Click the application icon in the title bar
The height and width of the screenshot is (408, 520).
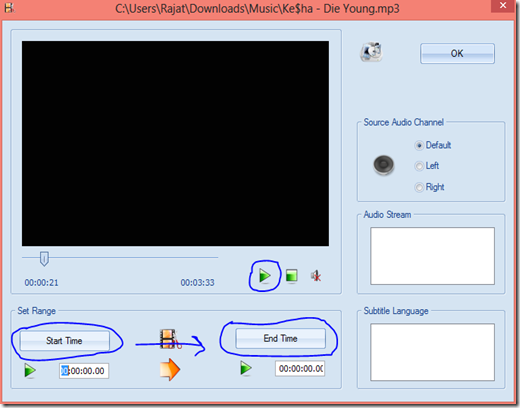pyautogui.click(x=9, y=7)
